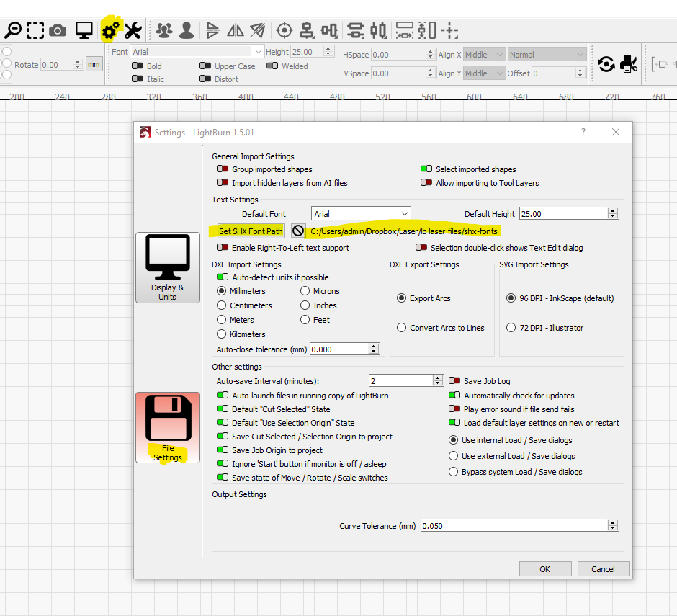Click the flip vertical triangles icon
Viewport: 677px width, 616px height.
point(236,30)
